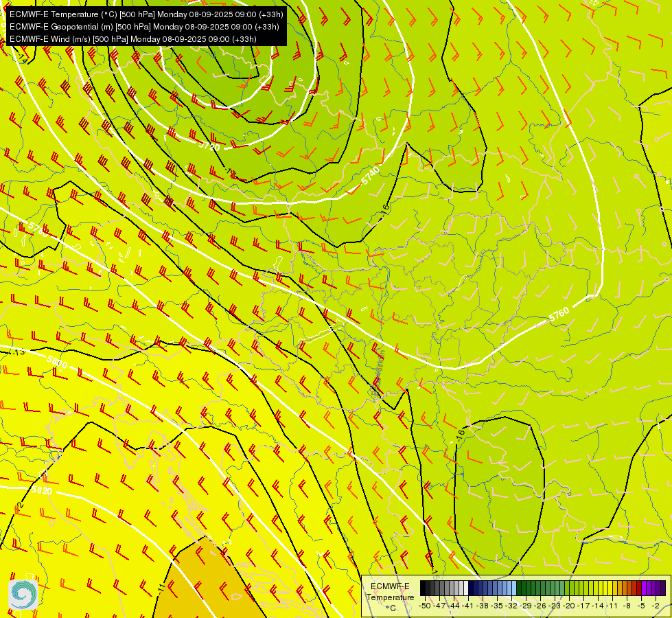Viewport: 672px width, 618px height.
Task: Pick the orange swatch right after -11 tick
Action: click(614, 588)
